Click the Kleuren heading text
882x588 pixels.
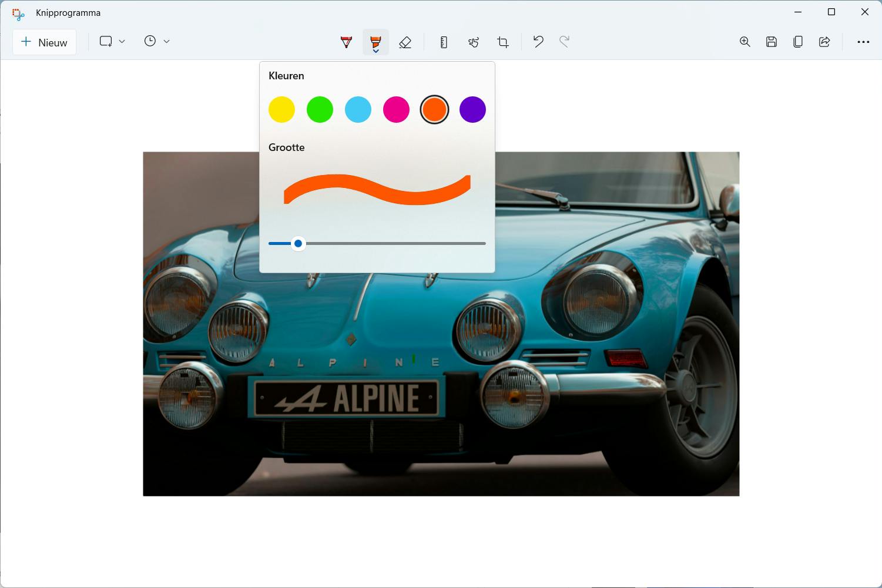click(x=286, y=76)
